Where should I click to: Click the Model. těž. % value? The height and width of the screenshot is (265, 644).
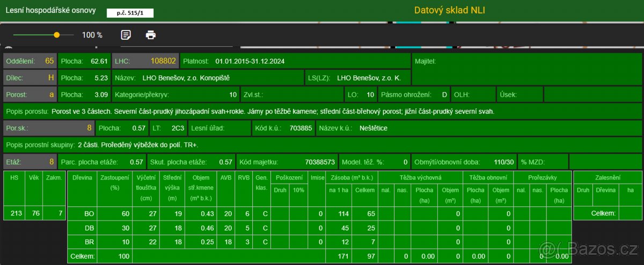point(406,162)
